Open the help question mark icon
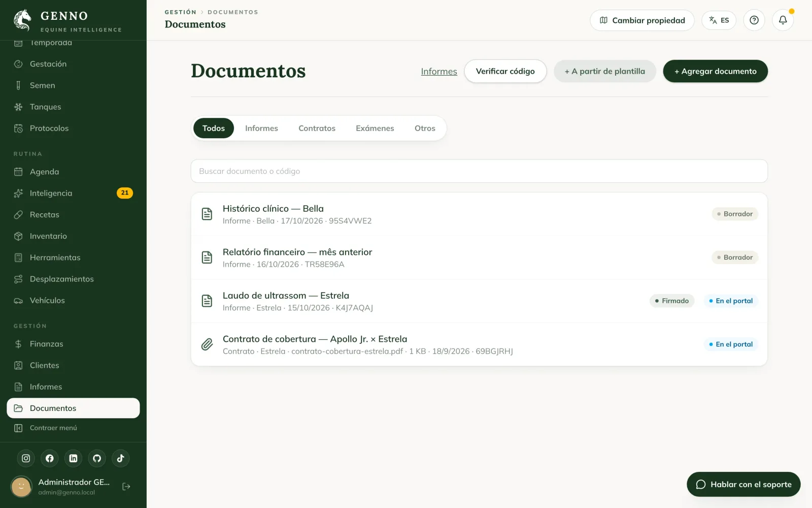Image resolution: width=812 pixels, height=508 pixels. [754, 20]
